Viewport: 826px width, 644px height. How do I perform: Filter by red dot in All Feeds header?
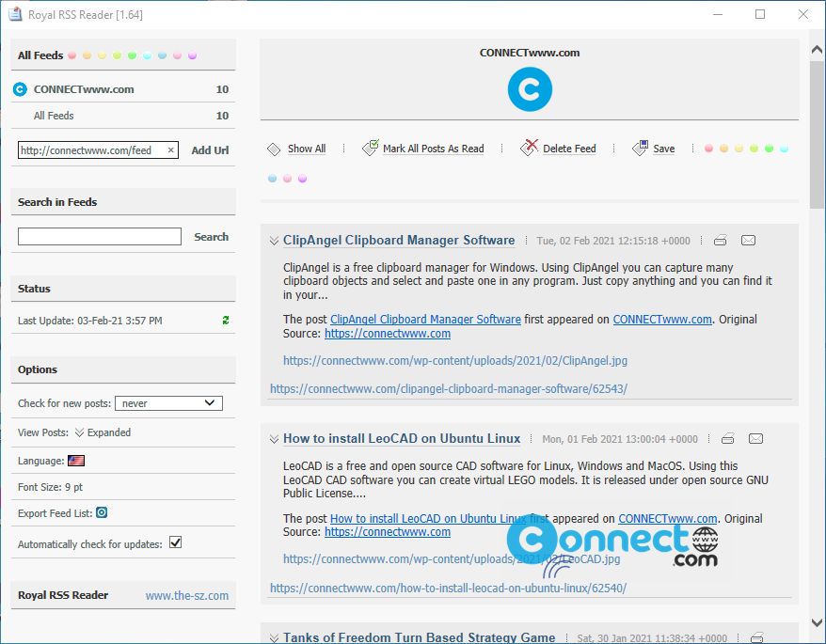pyautogui.click(x=72, y=55)
